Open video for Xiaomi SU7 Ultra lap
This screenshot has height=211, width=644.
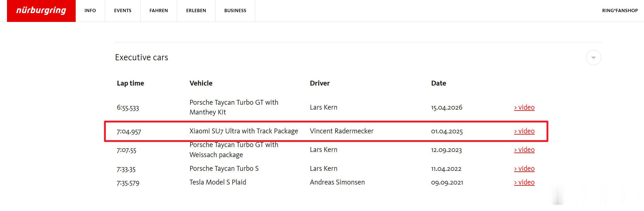click(x=524, y=131)
